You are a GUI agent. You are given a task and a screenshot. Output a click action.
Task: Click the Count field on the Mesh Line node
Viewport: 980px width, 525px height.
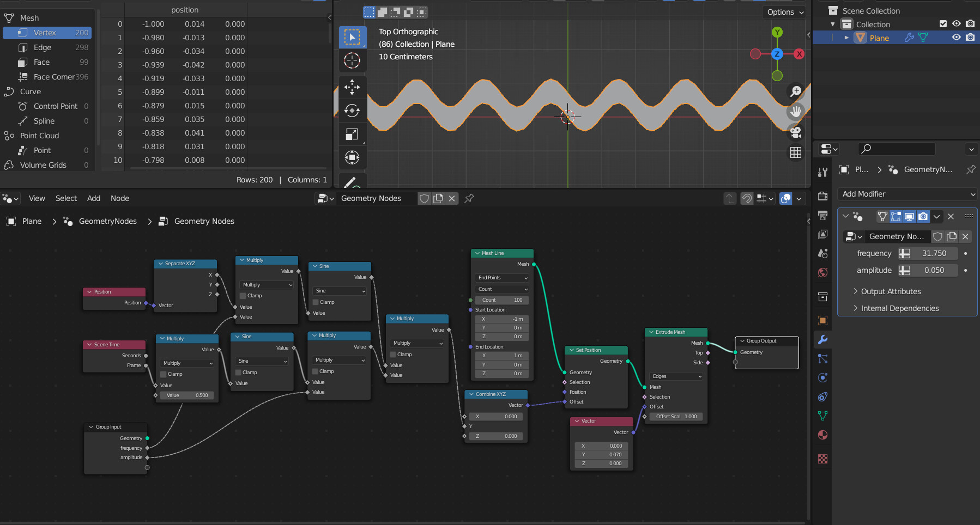[x=501, y=300]
